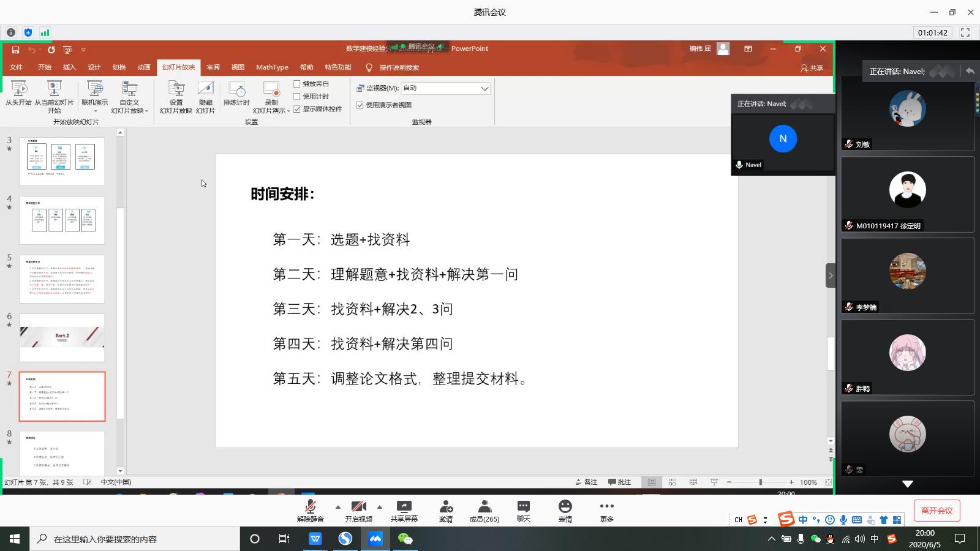Viewport: 980px width, 551px height.
Task: Expand 开启视频 options arrow
Action: [380, 507]
